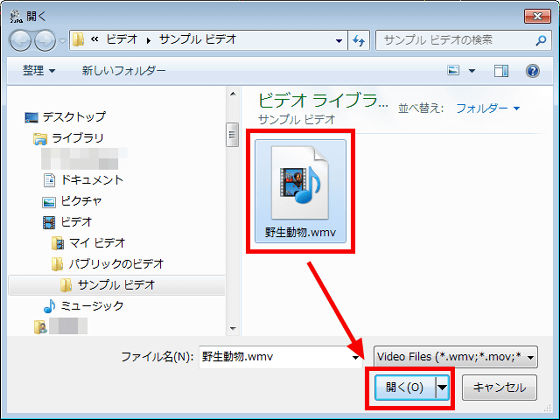Click the change view icon
This screenshot has width=560, height=420.
point(453,70)
